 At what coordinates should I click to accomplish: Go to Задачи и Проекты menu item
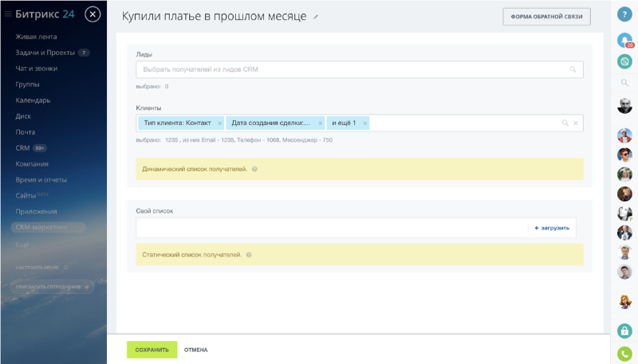click(x=45, y=53)
